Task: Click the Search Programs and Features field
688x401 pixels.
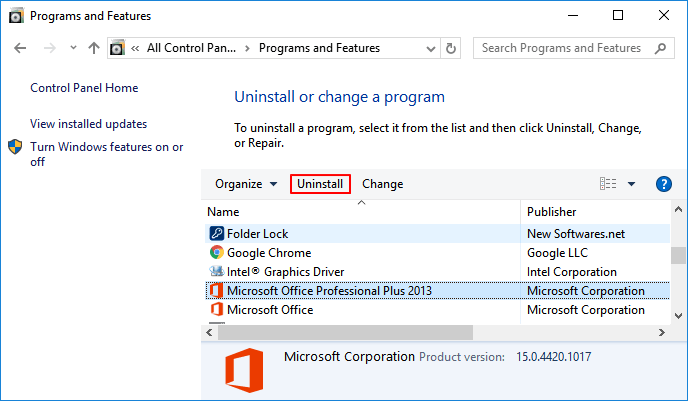Action: click(x=560, y=48)
